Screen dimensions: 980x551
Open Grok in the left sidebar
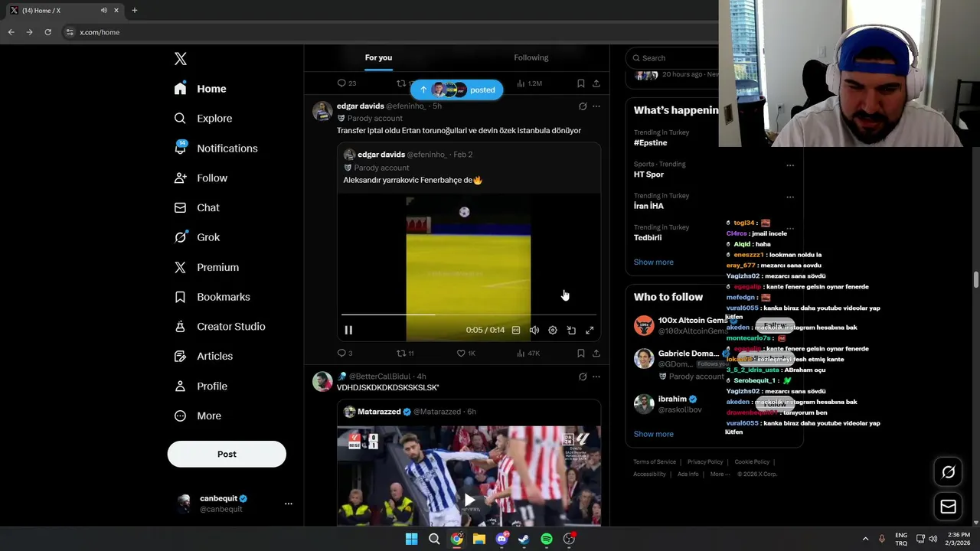pyautogui.click(x=197, y=237)
